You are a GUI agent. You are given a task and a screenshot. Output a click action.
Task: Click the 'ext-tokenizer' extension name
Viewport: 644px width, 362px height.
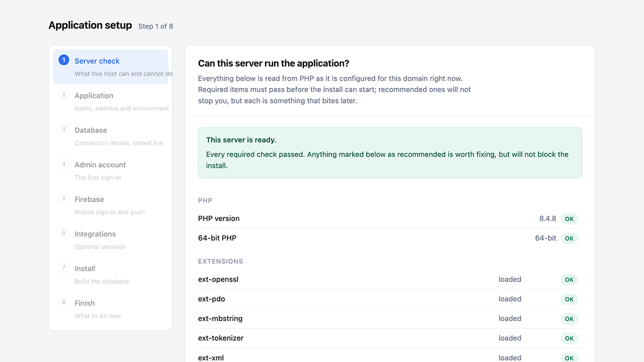click(x=221, y=338)
